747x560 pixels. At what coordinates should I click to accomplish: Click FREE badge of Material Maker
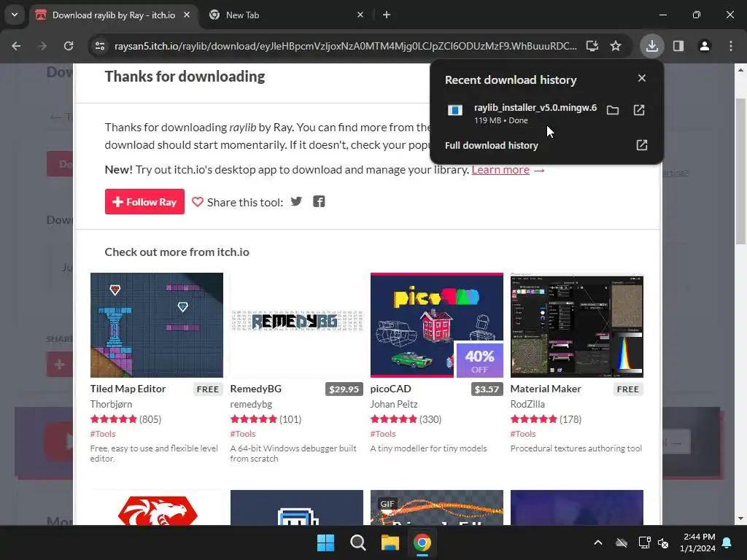tap(628, 389)
